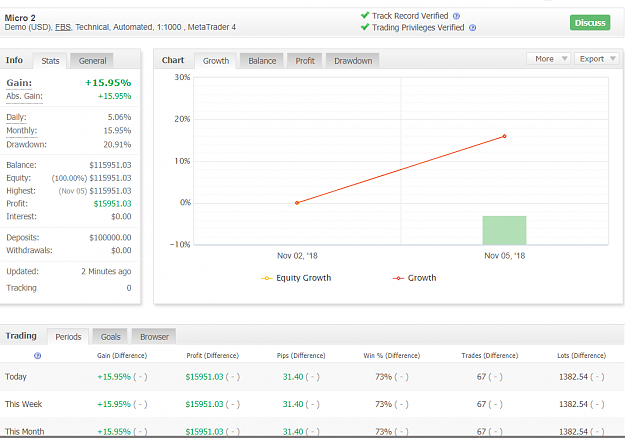Viewport: 625px width, 438px height.
Task: Click the green Discuss button
Action: click(590, 23)
